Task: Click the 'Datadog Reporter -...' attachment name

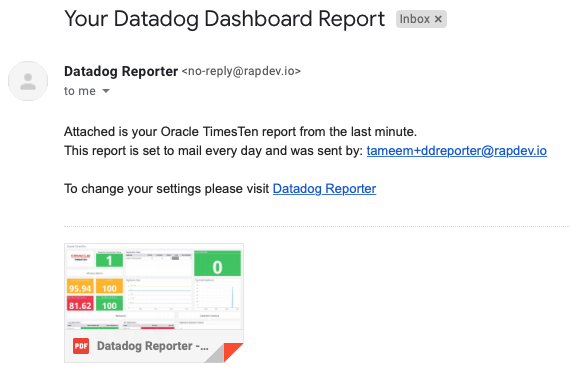Action: point(153,346)
